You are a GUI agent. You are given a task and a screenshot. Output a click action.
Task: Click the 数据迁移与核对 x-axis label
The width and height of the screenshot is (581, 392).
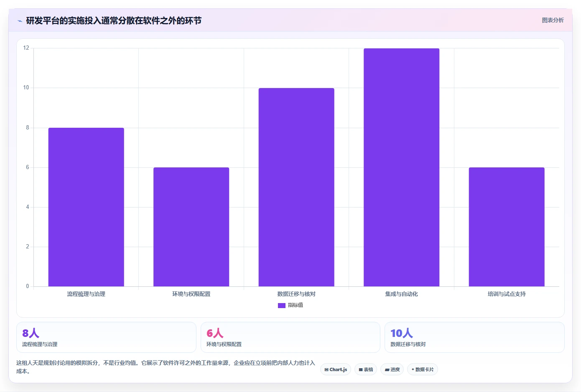click(296, 294)
